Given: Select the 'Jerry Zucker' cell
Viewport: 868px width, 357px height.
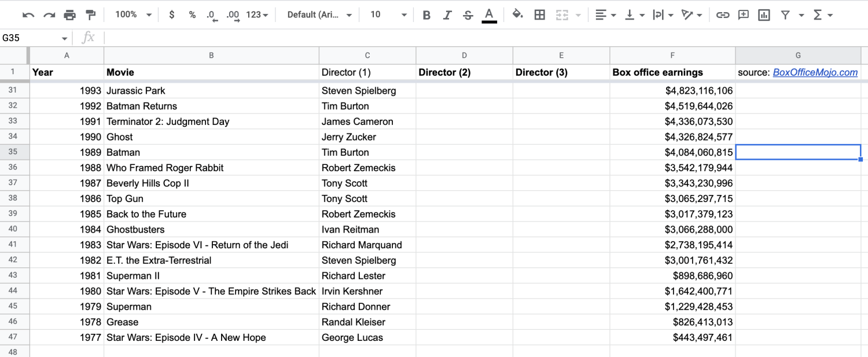Looking at the screenshot, I should [x=367, y=137].
